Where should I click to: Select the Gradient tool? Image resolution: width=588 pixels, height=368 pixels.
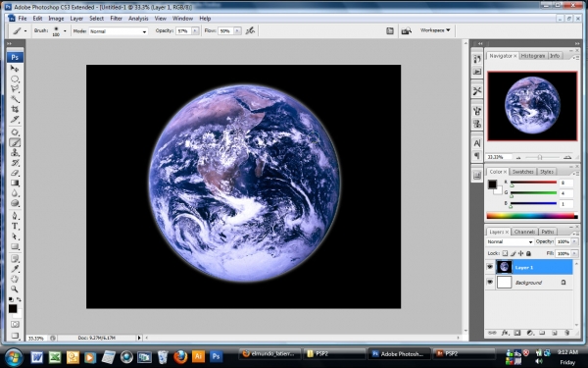tap(15, 184)
